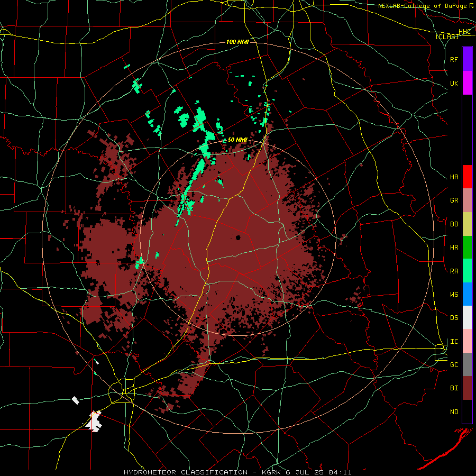Viewport: 476px width, 476px height.
Task: Click the white dry snow echo at bottom left
Action: 94,422
